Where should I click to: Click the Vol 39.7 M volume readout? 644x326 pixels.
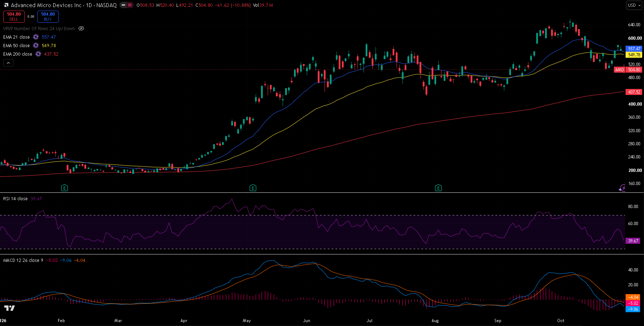[263, 5]
